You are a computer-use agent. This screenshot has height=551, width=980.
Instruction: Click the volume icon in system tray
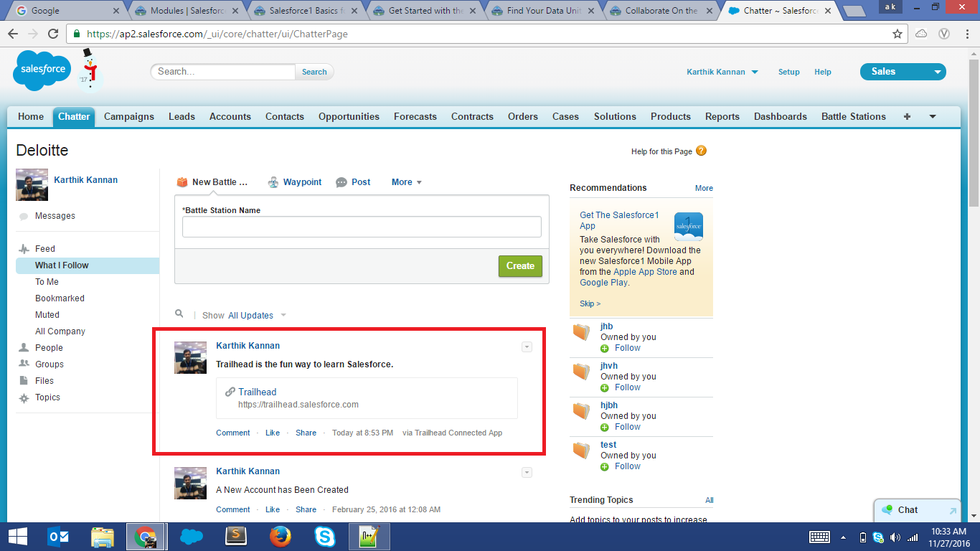coord(895,537)
